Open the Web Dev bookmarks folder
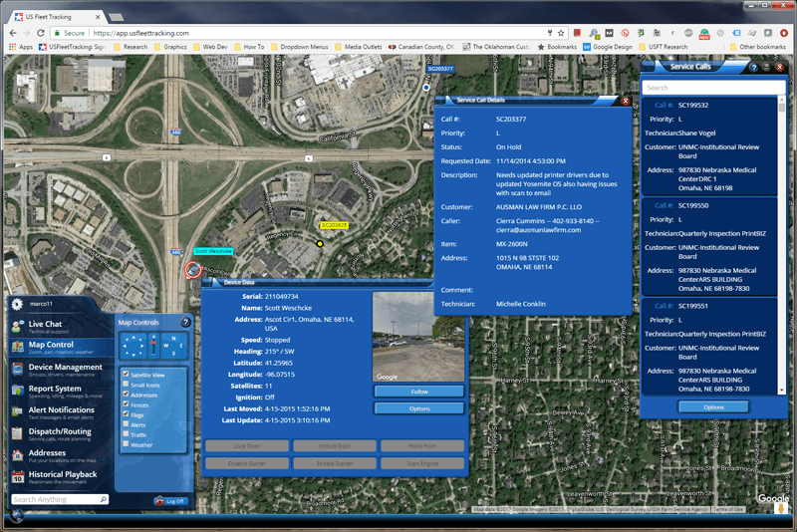Screen dimensions: 797x532 [x=210, y=47]
